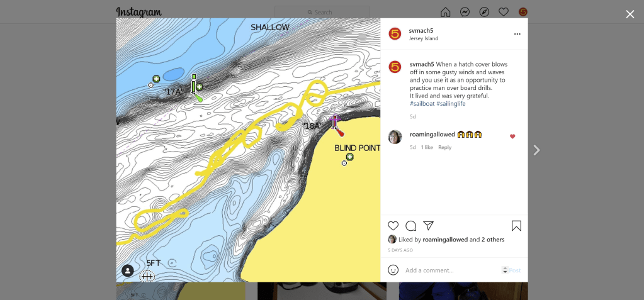Screen dimensions: 644x300
Task: Close the post overlay
Action: [x=630, y=14]
